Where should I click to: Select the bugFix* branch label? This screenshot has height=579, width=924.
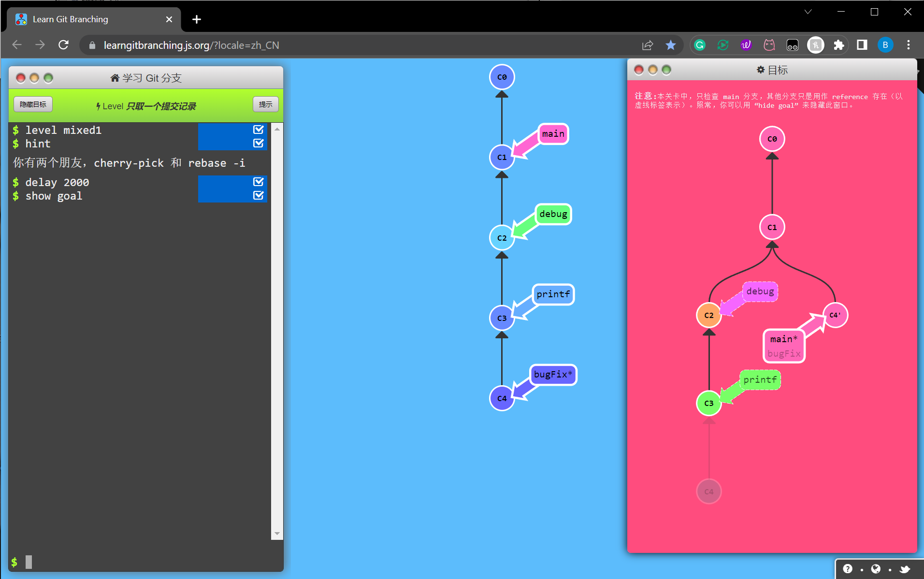pos(553,375)
